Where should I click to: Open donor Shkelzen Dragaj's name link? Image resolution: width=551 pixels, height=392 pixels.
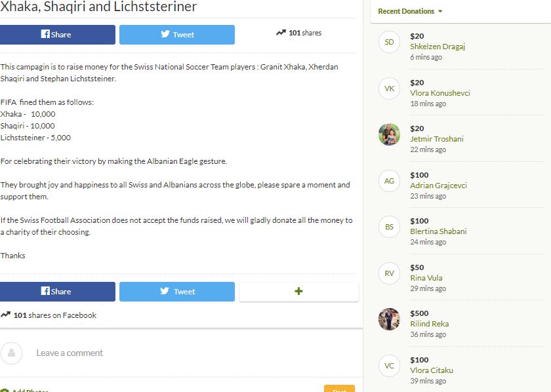pyautogui.click(x=438, y=47)
